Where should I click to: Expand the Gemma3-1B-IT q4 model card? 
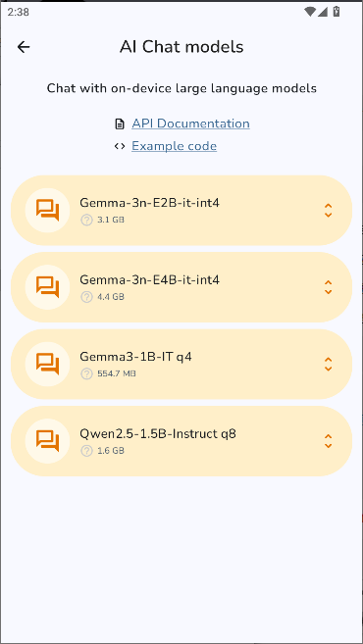coord(328,364)
